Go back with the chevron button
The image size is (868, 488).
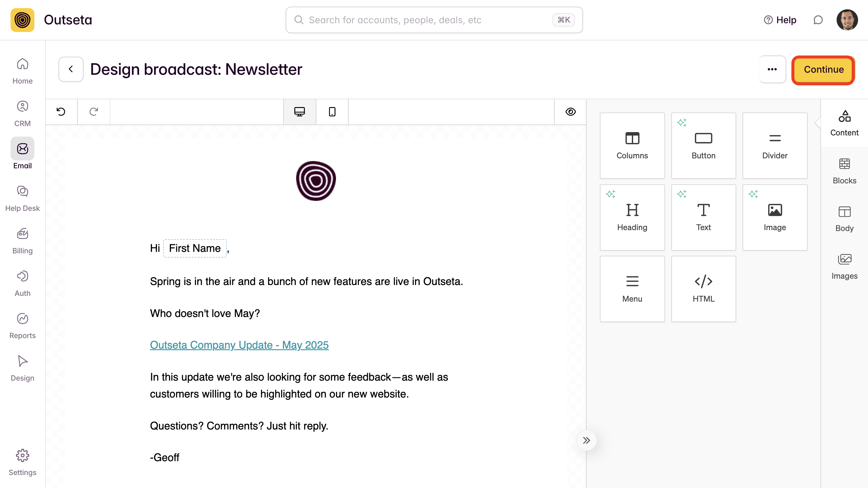pyautogui.click(x=71, y=69)
